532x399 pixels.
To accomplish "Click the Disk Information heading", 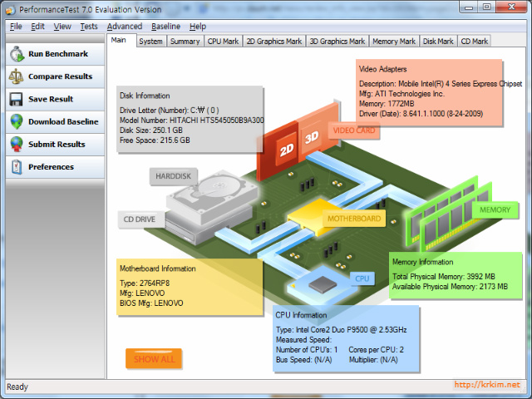I will pos(145,96).
